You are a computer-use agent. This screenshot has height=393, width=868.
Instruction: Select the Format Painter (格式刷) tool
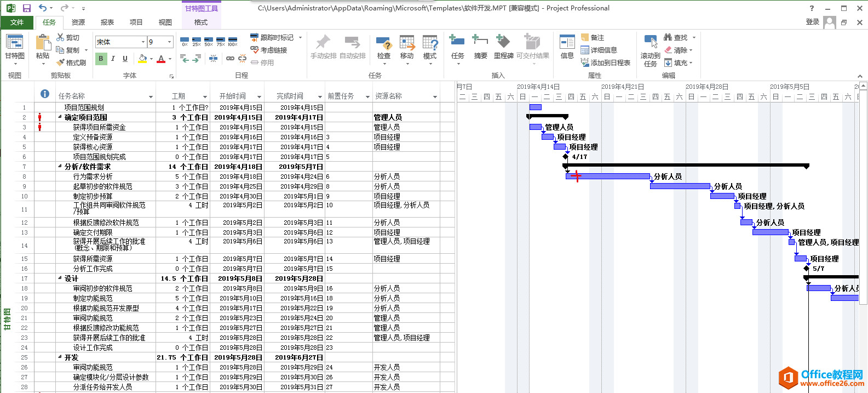point(72,62)
